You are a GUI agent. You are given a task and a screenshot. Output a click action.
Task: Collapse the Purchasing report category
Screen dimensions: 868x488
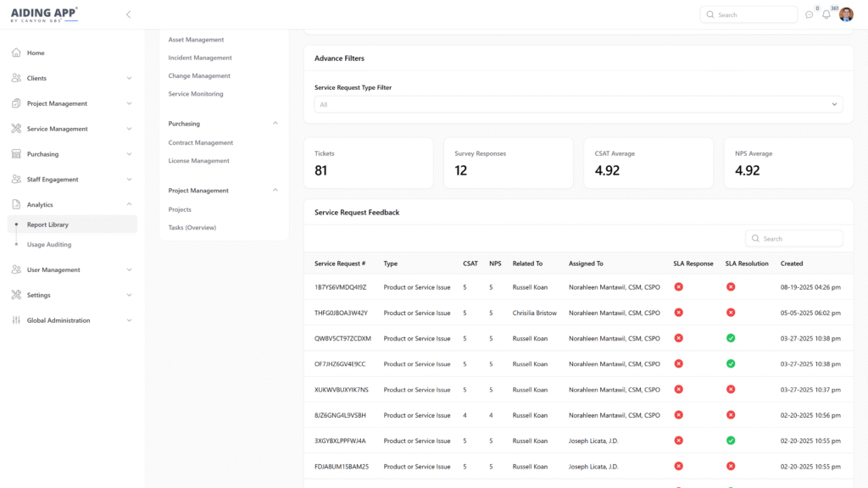[275, 124]
